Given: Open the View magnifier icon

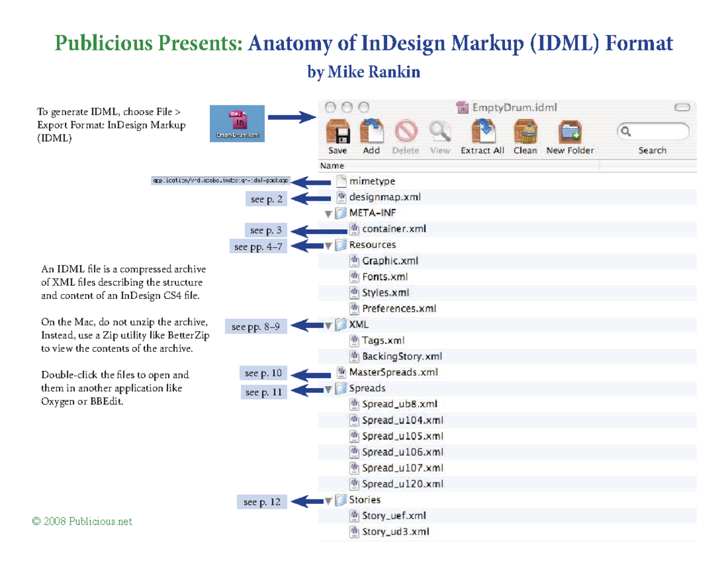Looking at the screenshot, I should tap(440, 131).
